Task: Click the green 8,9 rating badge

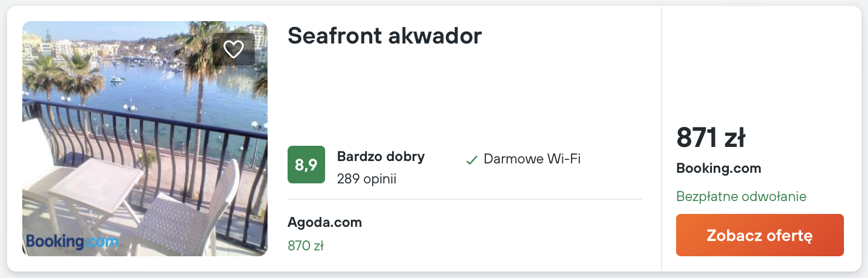Action: pyautogui.click(x=306, y=165)
